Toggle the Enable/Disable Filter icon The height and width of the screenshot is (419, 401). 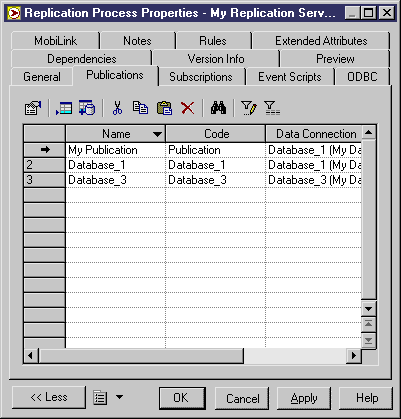[x=272, y=108]
